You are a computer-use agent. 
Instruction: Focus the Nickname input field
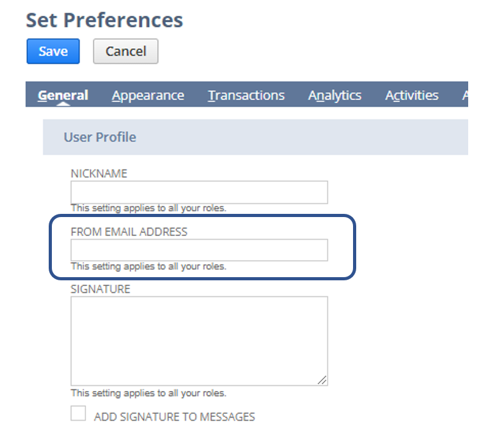[x=199, y=192]
